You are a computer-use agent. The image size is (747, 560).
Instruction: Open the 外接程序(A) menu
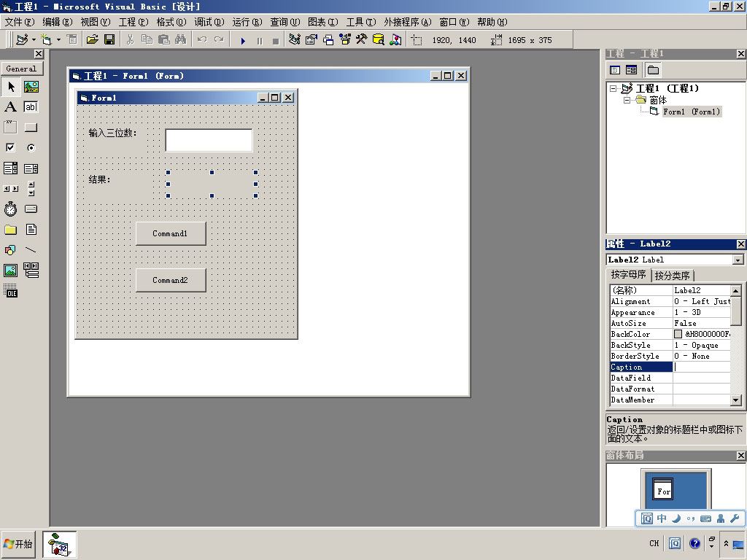pyautogui.click(x=408, y=22)
